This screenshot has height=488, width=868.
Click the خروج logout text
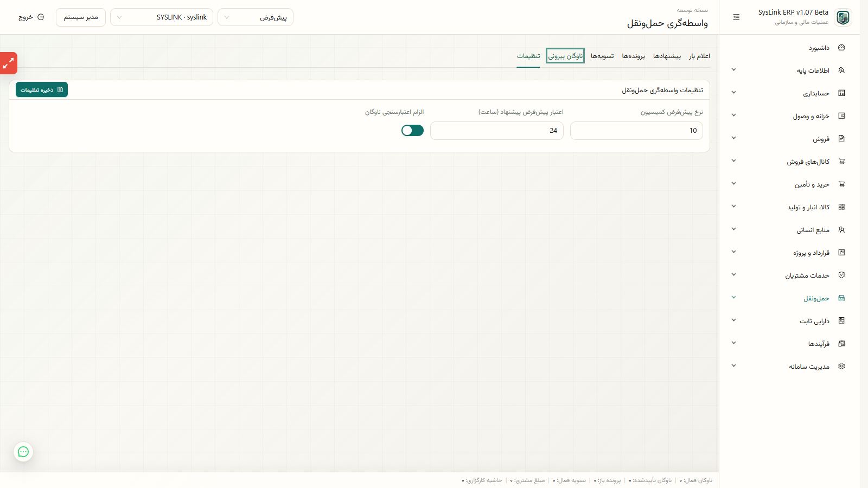(25, 17)
